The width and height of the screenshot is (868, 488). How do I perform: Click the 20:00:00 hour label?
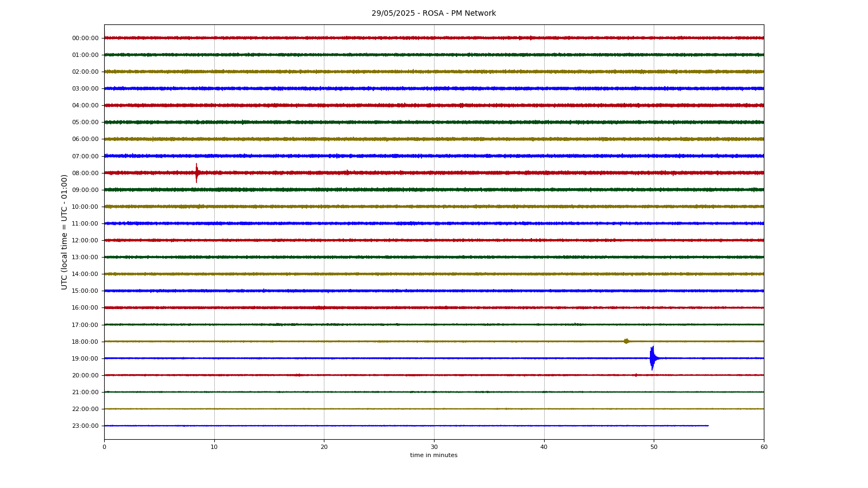[x=85, y=375]
